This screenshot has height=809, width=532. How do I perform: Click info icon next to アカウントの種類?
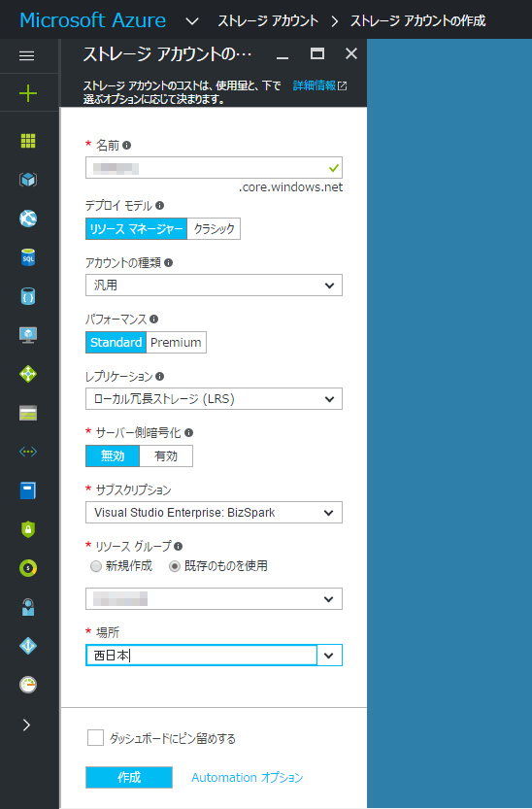(x=168, y=262)
